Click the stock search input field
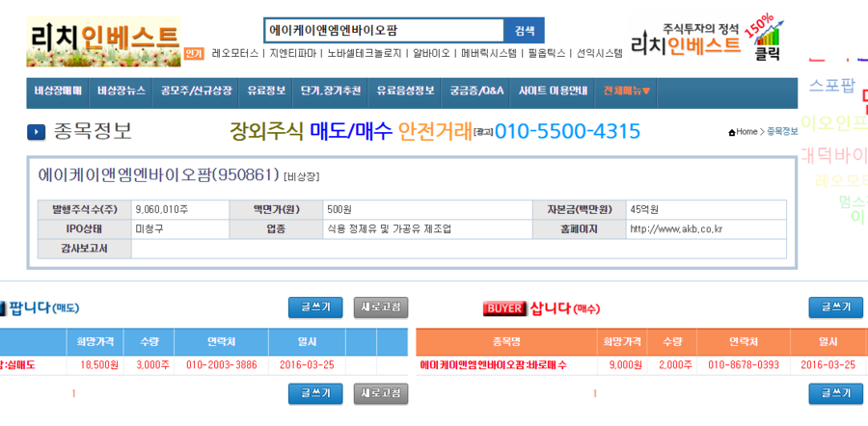Screen dimensions: 868x426 (x=384, y=31)
